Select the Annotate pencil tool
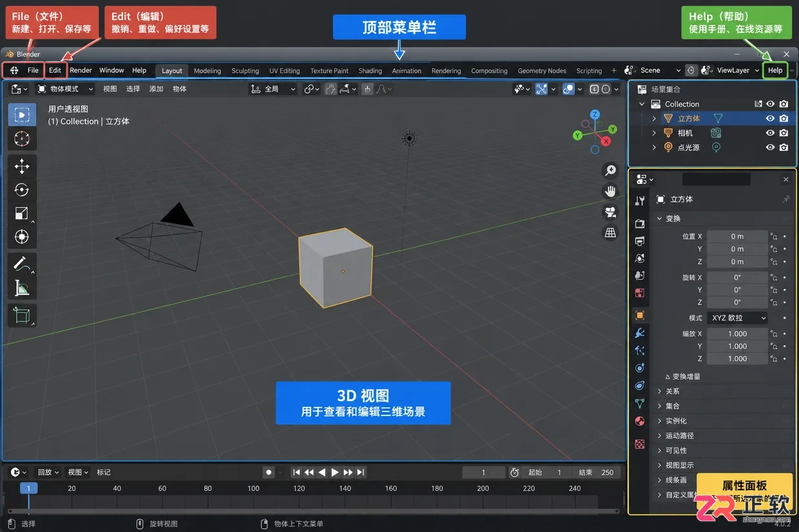 tap(22, 264)
